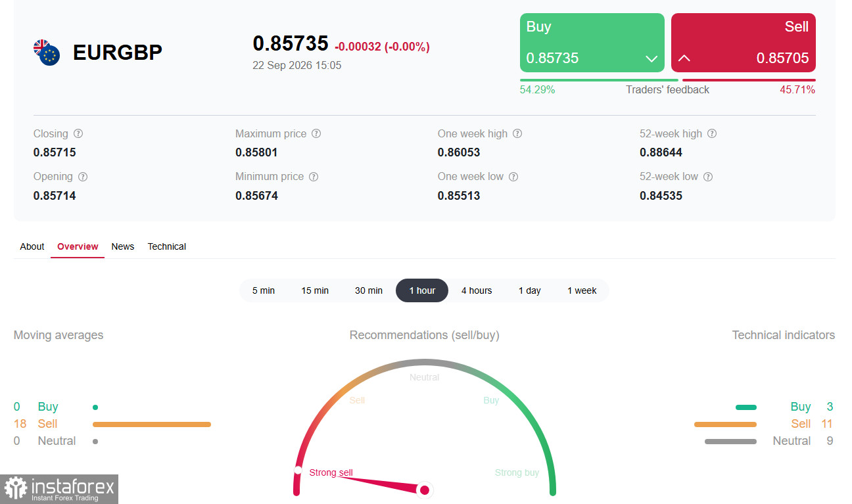
Task: Click the EURGBP flag pair icon
Action: click(47, 53)
